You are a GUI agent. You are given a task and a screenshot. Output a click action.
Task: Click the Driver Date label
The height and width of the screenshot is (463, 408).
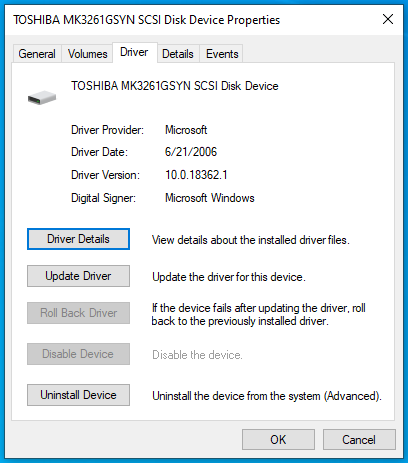point(99,152)
